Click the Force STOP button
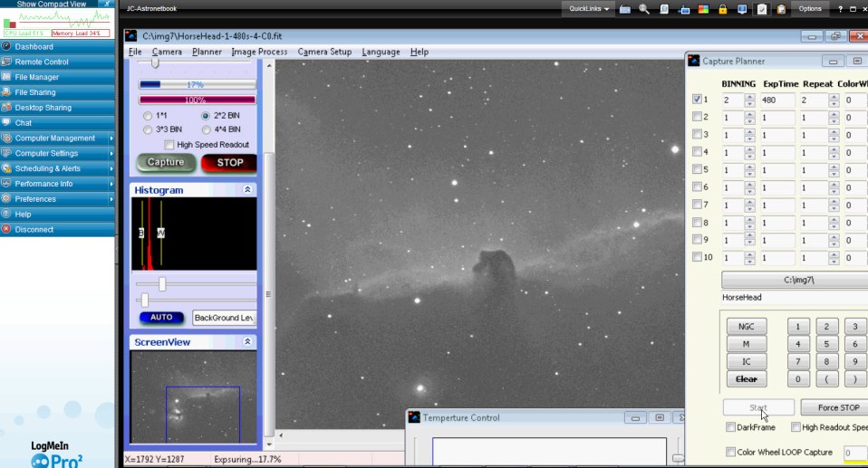 pos(839,408)
